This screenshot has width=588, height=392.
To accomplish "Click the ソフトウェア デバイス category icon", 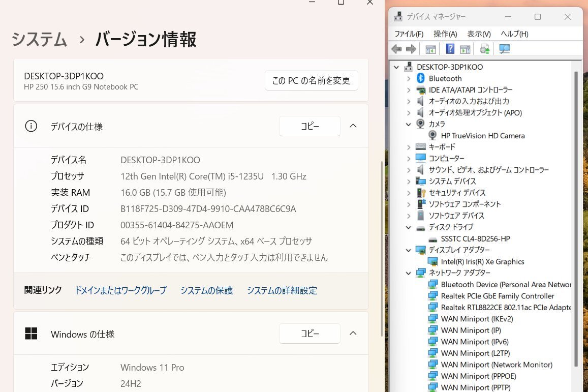I will (421, 215).
